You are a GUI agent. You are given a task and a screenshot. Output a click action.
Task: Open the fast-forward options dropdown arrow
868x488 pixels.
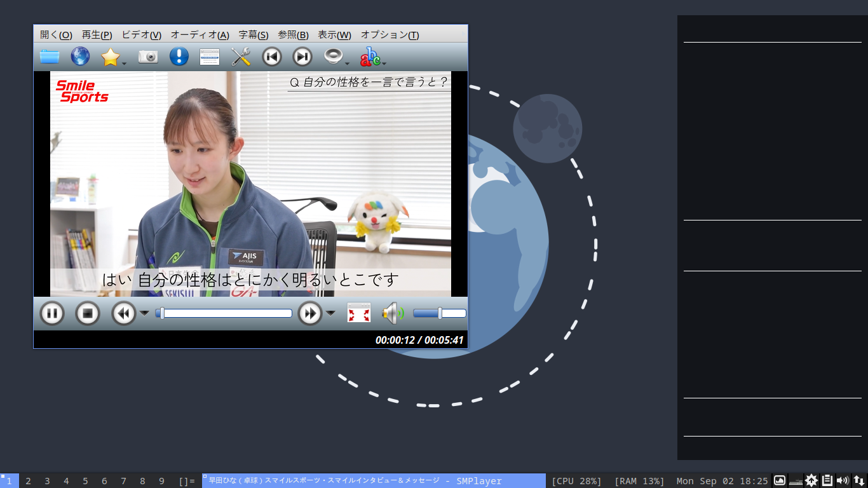(330, 313)
